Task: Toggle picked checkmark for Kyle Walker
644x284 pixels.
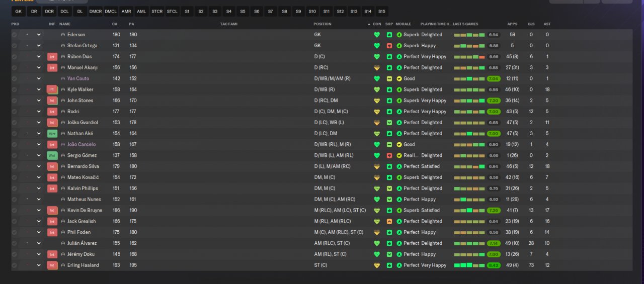Action: (14, 89)
